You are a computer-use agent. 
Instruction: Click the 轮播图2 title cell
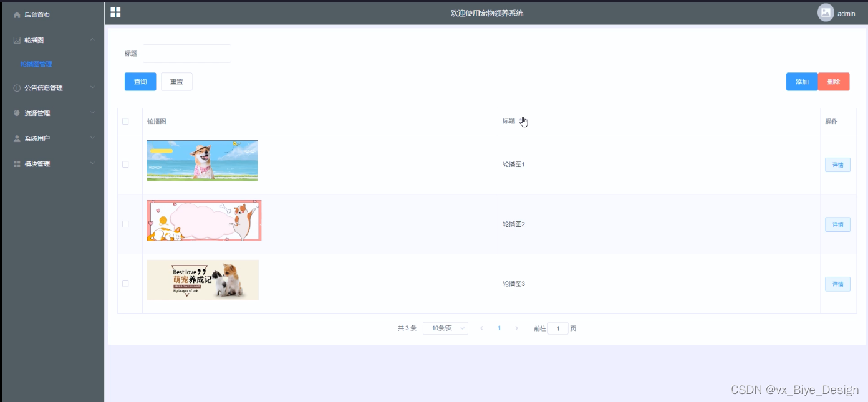[514, 224]
